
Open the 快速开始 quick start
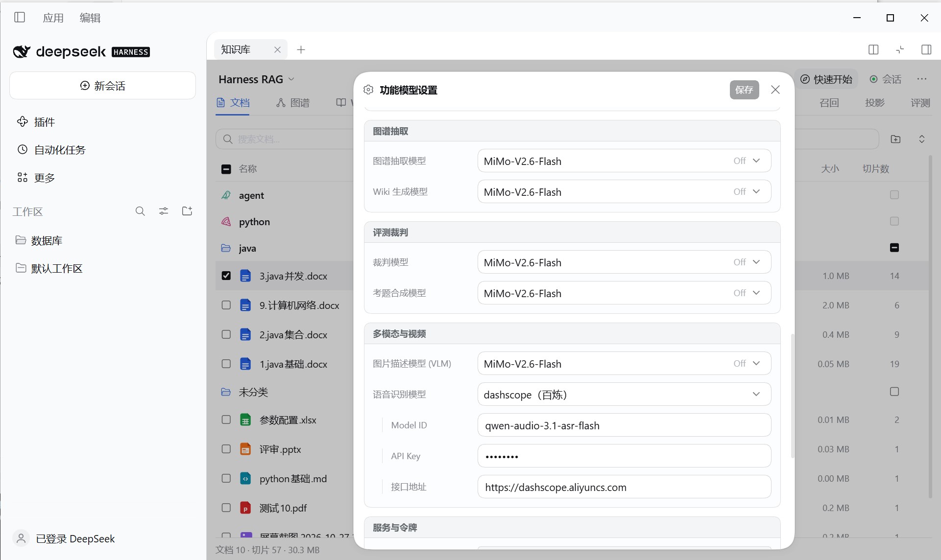point(826,79)
